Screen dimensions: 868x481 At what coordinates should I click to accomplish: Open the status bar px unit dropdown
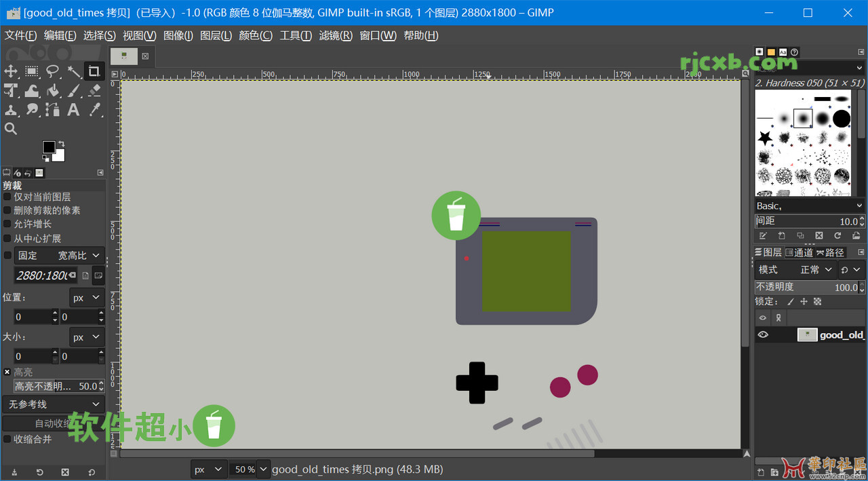[x=208, y=469]
